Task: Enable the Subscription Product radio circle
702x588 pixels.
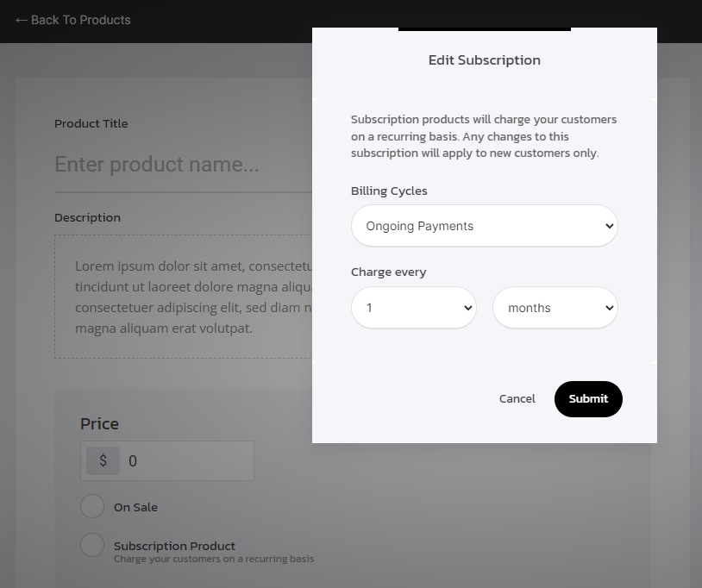Action: click(x=92, y=545)
